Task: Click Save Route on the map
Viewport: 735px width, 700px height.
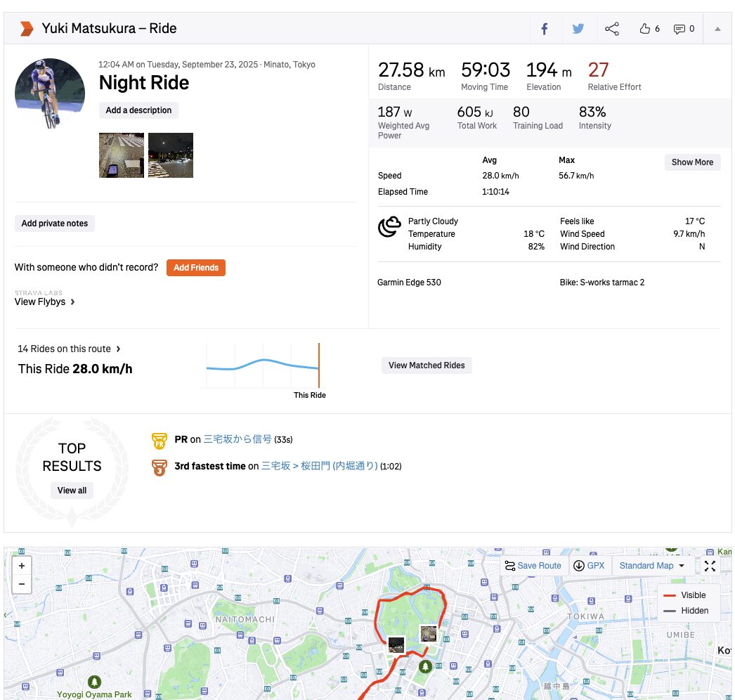Action: 532,566
